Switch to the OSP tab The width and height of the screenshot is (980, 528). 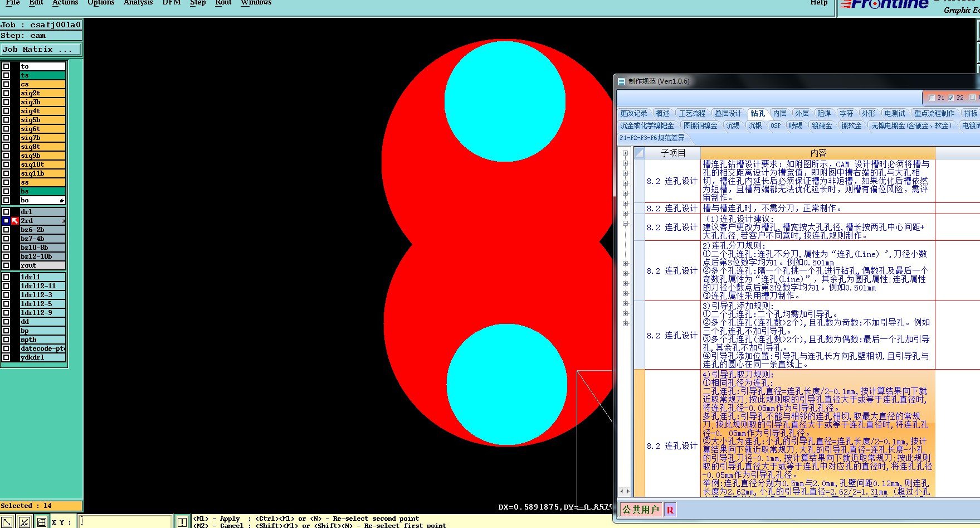(776, 125)
